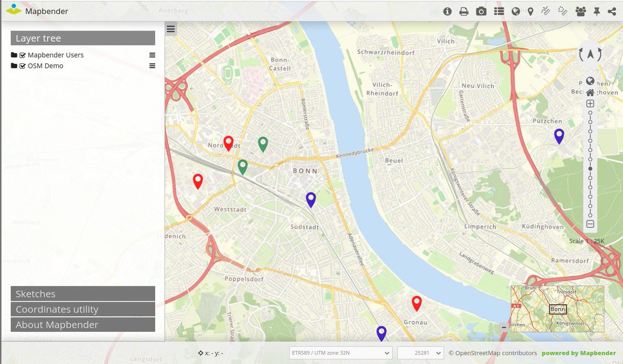Click the green marker nearest Weststadt
The image size is (623, 364).
(242, 167)
